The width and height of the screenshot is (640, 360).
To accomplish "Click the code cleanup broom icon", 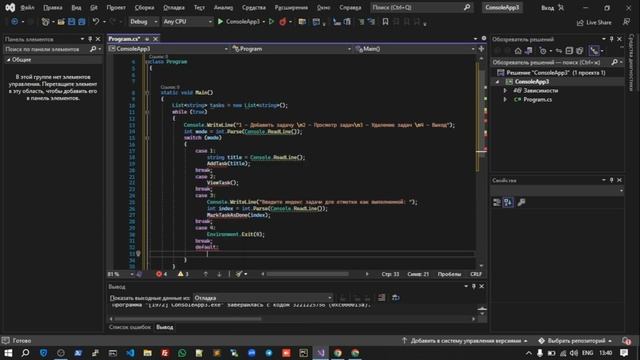I will [x=239, y=274].
